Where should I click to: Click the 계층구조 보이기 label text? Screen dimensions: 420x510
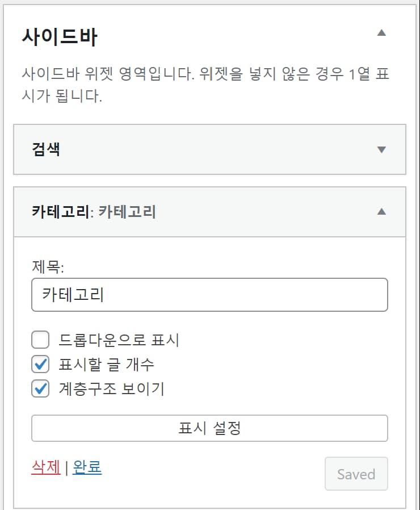pyautogui.click(x=111, y=388)
